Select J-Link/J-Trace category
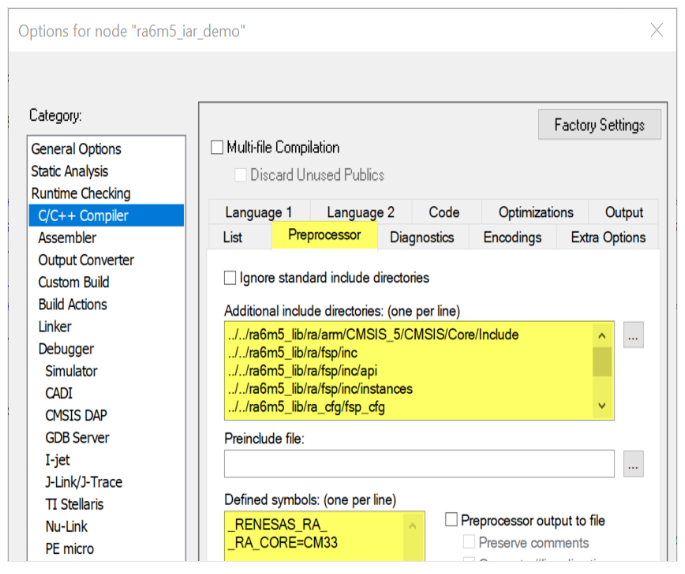This screenshot has height=574, width=685. (x=84, y=482)
